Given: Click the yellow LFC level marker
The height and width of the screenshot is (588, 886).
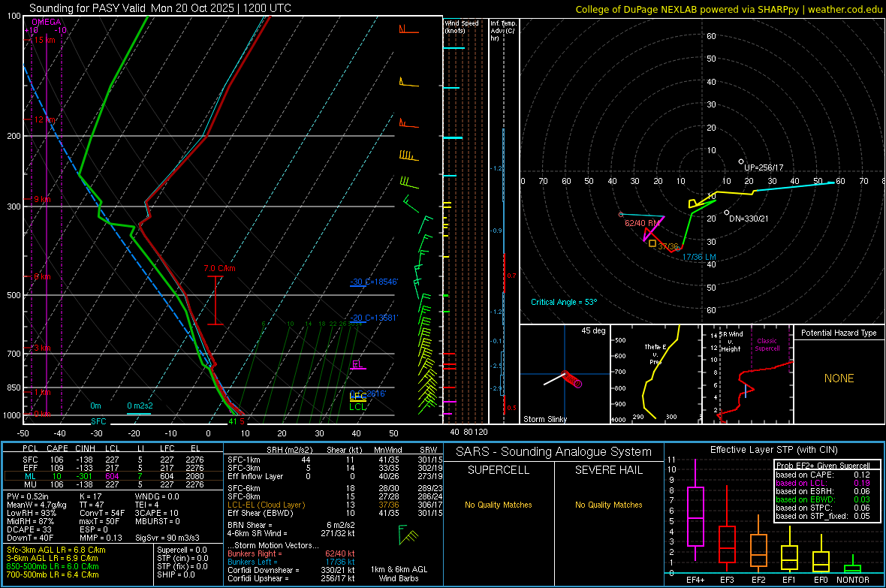Looking at the screenshot, I should pos(357,397).
